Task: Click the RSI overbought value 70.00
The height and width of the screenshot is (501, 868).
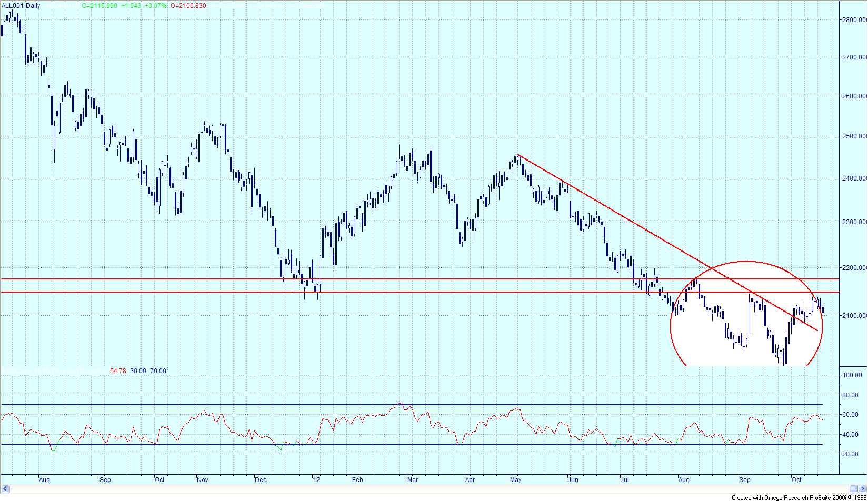Action: (x=158, y=371)
